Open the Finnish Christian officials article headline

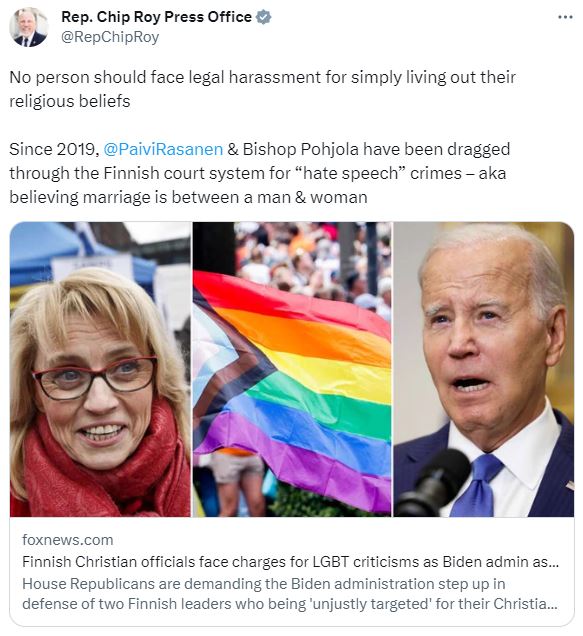pos(290,562)
